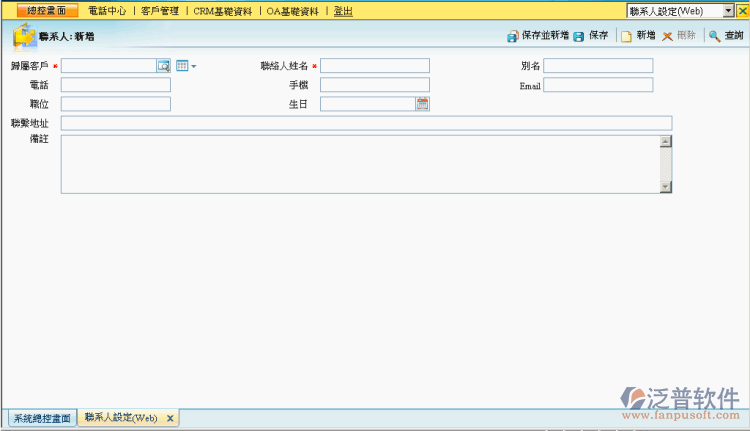Switch to the 系統總控畫面 tab
Viewport: 750px width, 431px height.
tap(42, 419)
